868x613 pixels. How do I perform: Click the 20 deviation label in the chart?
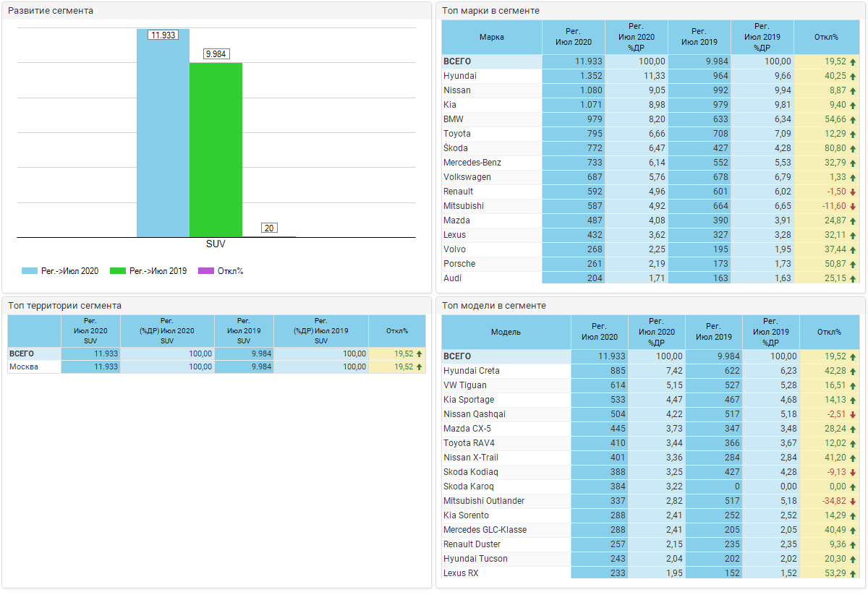[x=269, y=228]
